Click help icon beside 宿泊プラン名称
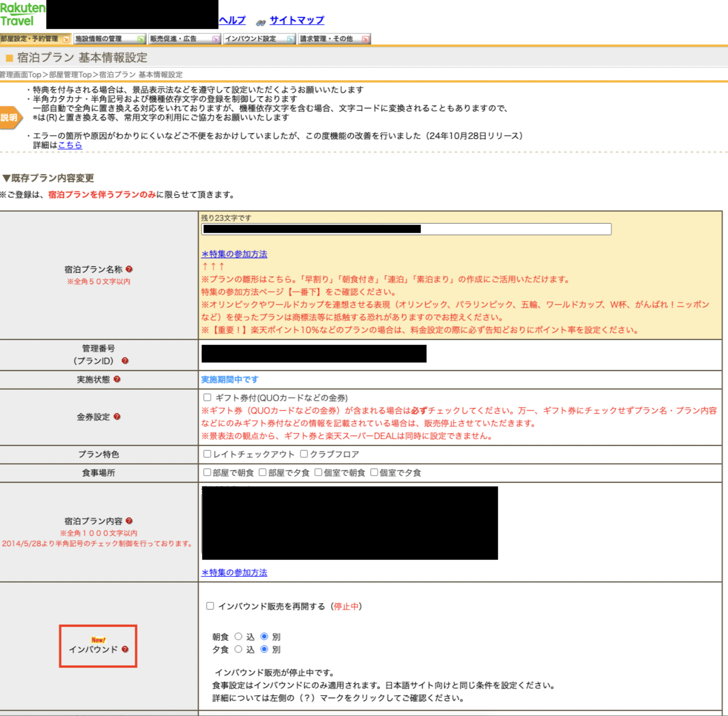Screen dimensions: 728x716 pos(129,269)
